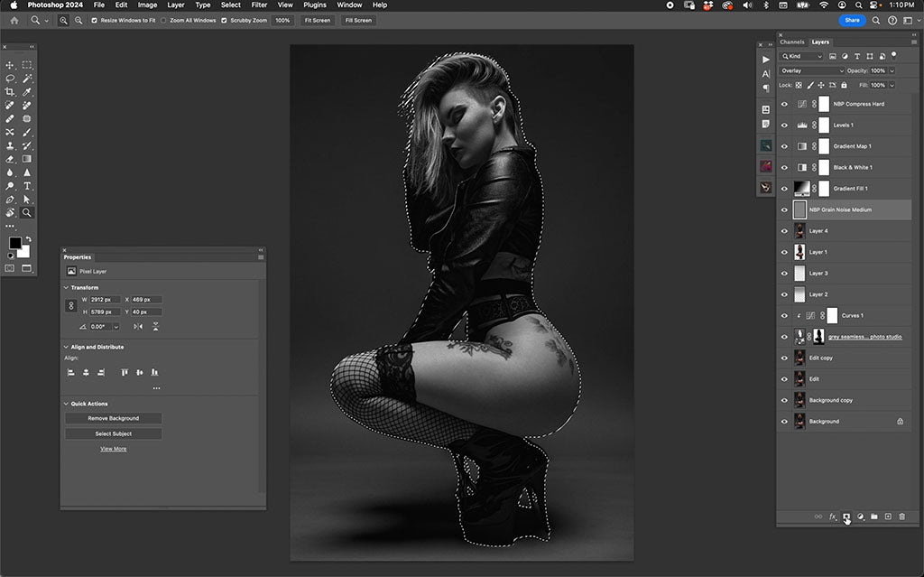Click the foreground color swatch
This screenshot has height=577, width=924.
click(15, 243)
